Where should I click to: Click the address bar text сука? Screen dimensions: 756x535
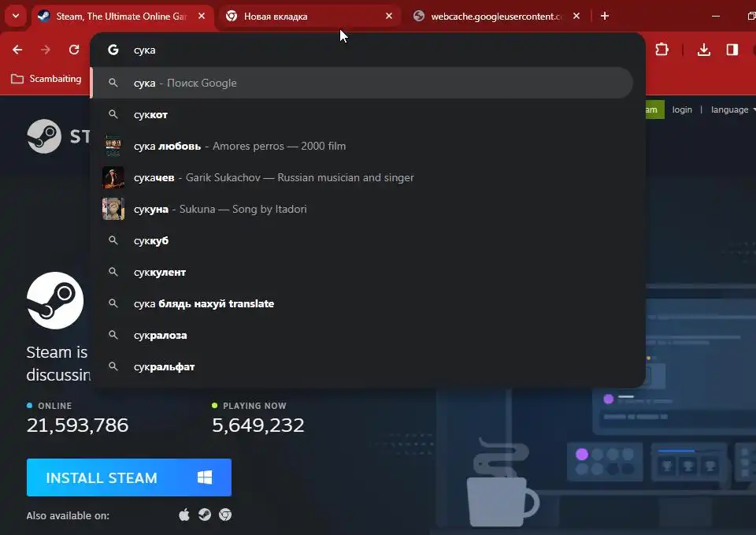tap(145, 50)
